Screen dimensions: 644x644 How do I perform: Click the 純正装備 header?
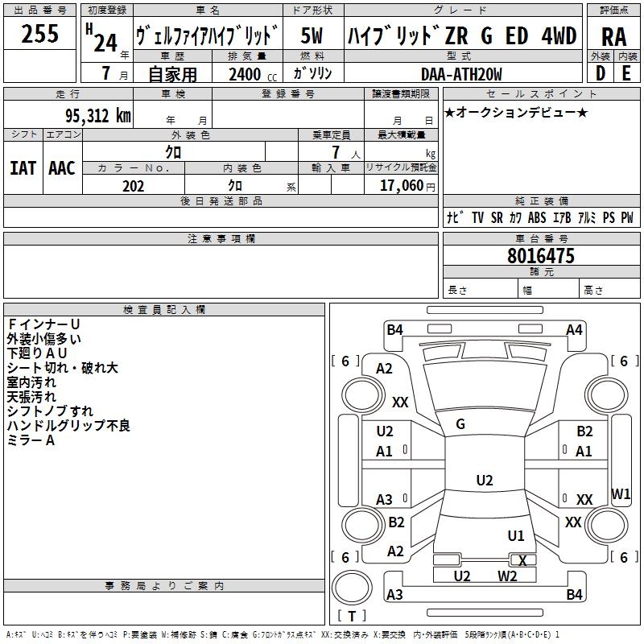[x=541, y=201]
